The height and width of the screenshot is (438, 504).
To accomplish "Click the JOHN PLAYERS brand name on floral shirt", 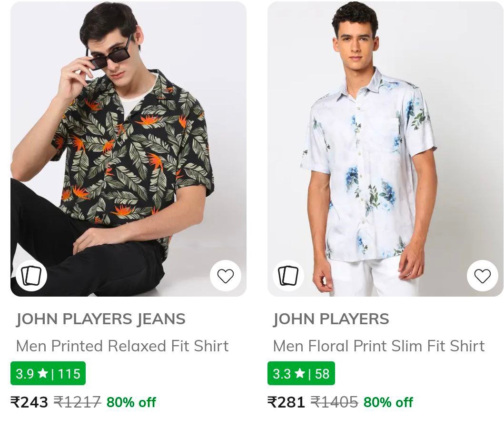I will click(331, 319).
